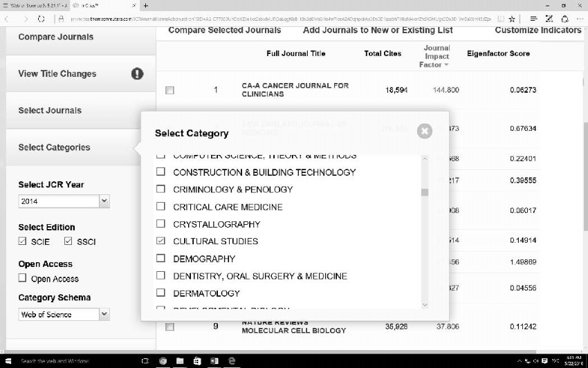588x368 pixels.
Task: Open the Select Categories panel
Action: [x=81, y=147]
